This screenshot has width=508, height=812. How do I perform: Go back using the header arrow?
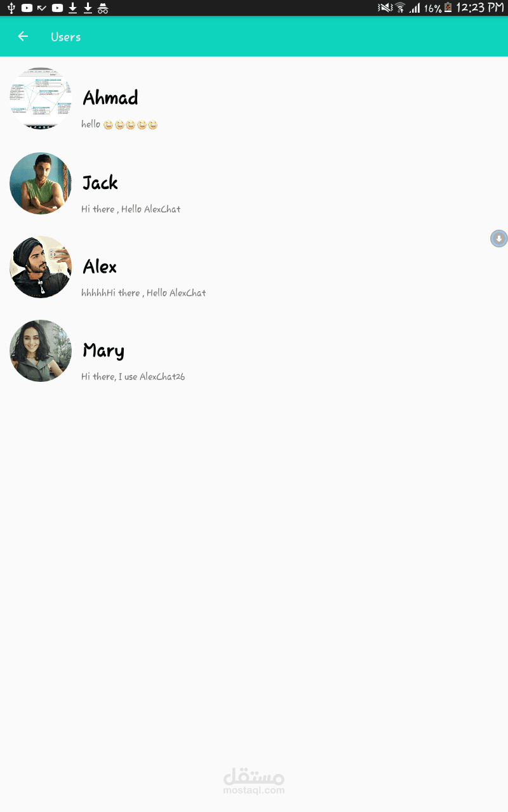(23, 36)
